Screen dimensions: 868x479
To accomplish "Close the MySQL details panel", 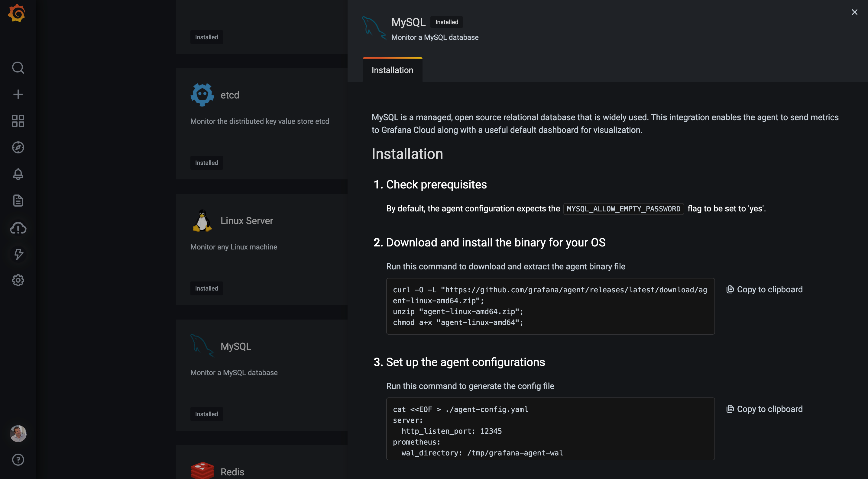I will tap(854, 12).
